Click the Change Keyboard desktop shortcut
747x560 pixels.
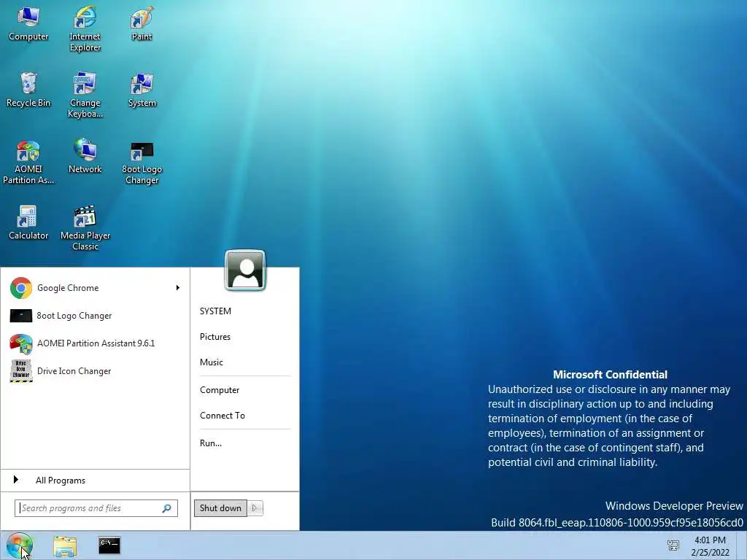point(85,95)
